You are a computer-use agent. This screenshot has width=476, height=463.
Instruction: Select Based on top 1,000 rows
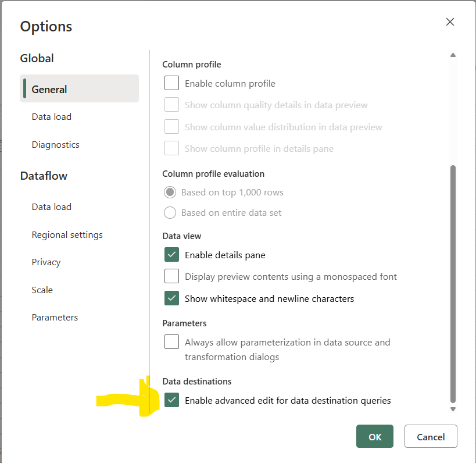pos(170,193)
